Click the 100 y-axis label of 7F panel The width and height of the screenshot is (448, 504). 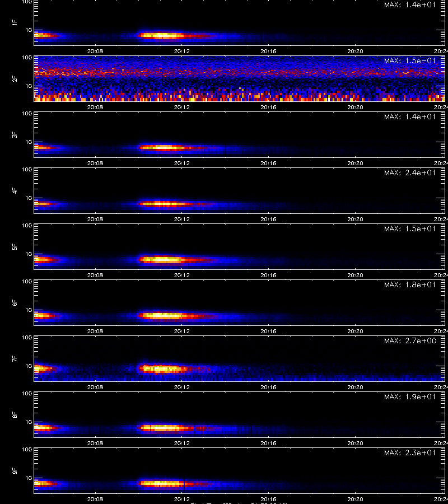[x=27, y=338]
